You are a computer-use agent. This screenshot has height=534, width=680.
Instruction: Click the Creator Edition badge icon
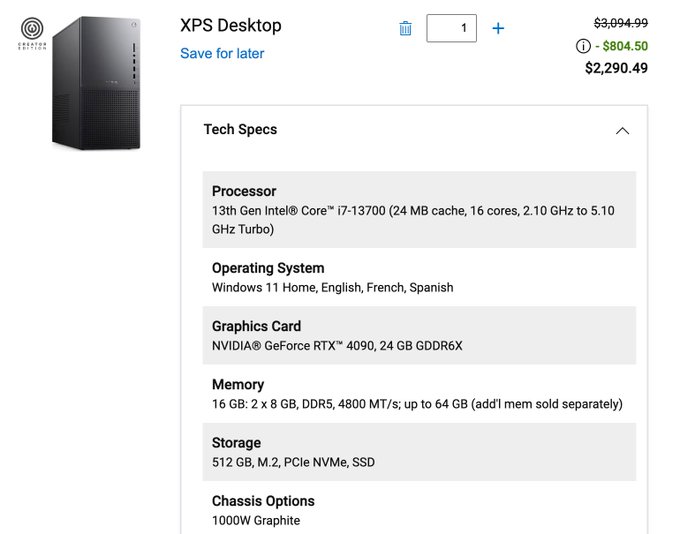pos(32,33)
